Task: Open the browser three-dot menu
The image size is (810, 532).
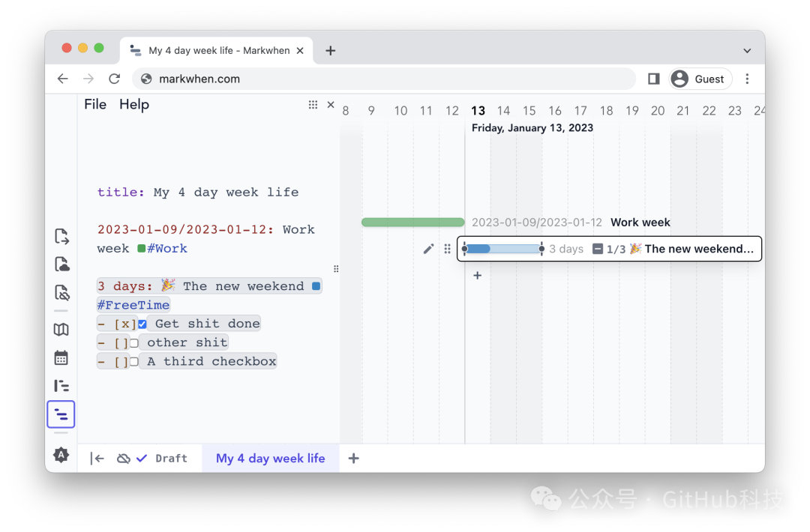Action: [x=747, y=79]
